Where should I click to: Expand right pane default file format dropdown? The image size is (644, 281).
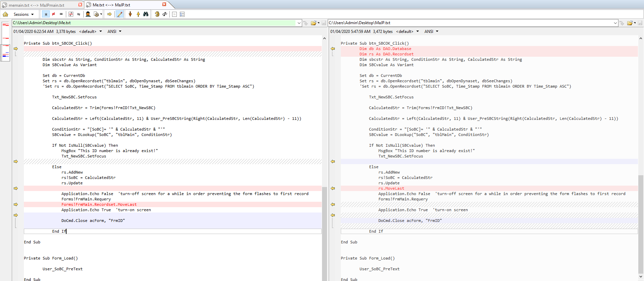tap(407, 32)
